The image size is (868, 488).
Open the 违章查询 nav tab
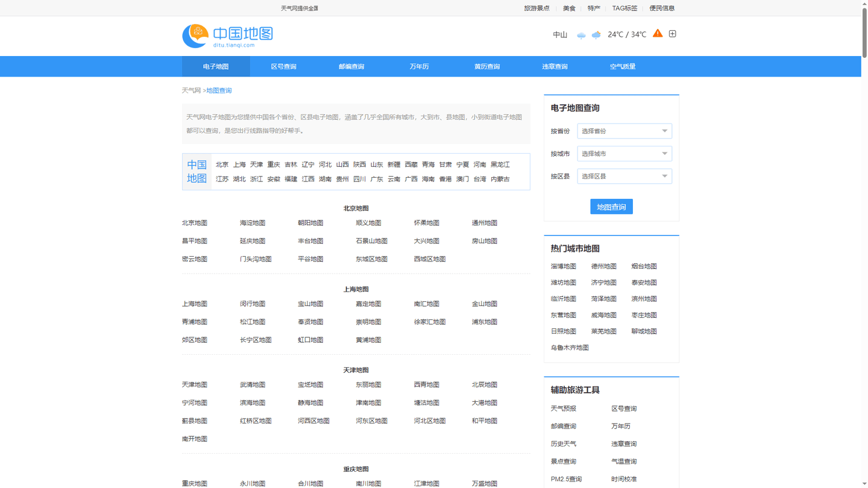(x=555, y=66)
